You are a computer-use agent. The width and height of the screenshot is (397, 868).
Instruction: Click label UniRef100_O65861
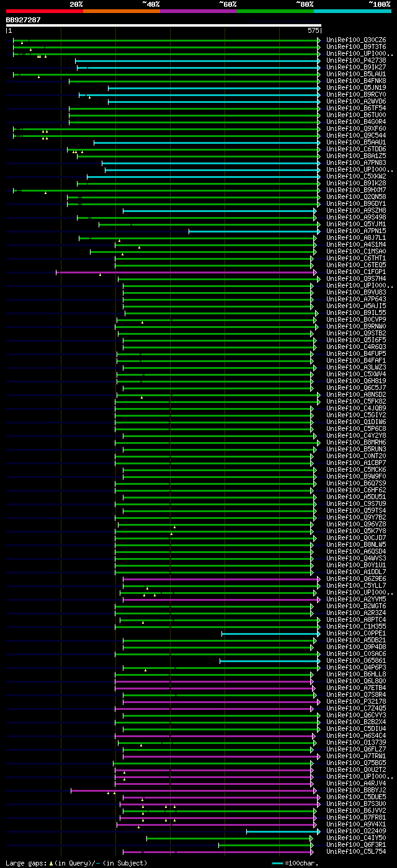click(x=356, y=661)
